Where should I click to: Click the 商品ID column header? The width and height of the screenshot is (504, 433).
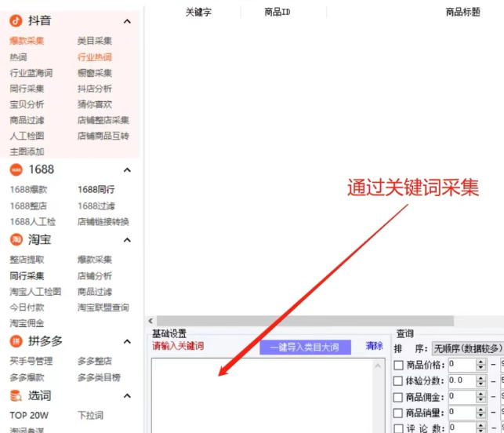click(277, 13)
